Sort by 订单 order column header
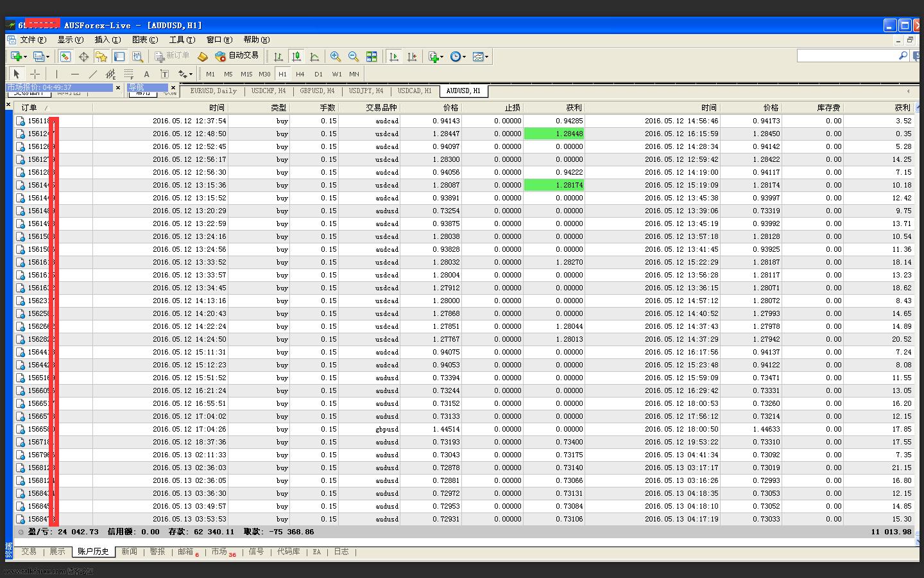The image size is (924, 578). click(53, 108)
